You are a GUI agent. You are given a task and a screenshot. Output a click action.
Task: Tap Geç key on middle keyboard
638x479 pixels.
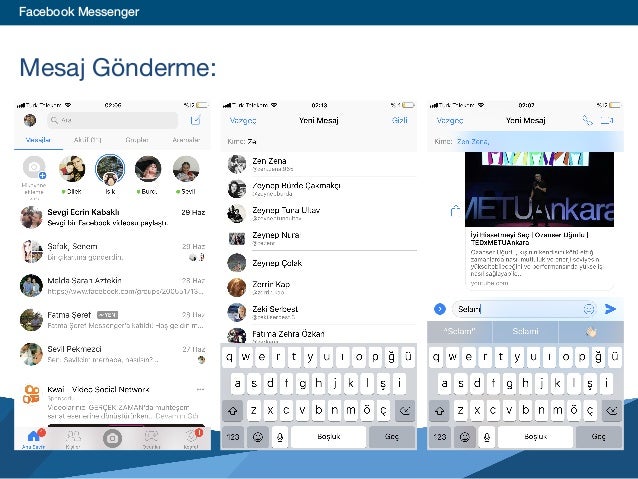coord(392,437)
